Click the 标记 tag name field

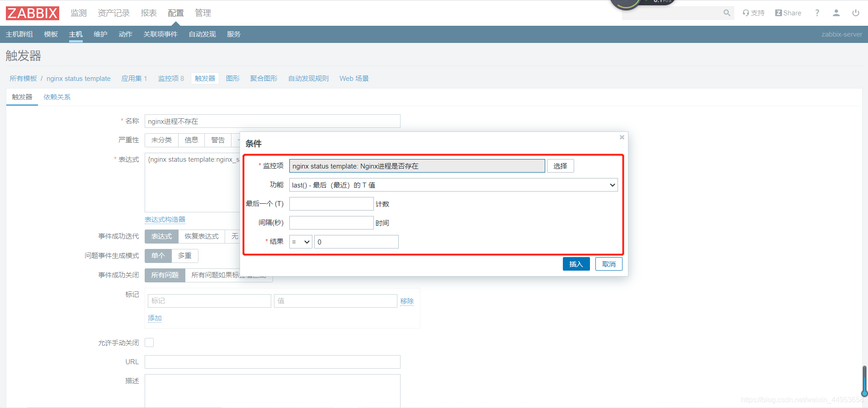coord(209,301)
